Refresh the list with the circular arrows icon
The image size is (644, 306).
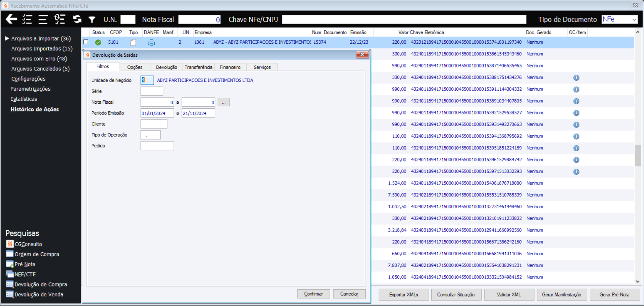pos(77,19)
